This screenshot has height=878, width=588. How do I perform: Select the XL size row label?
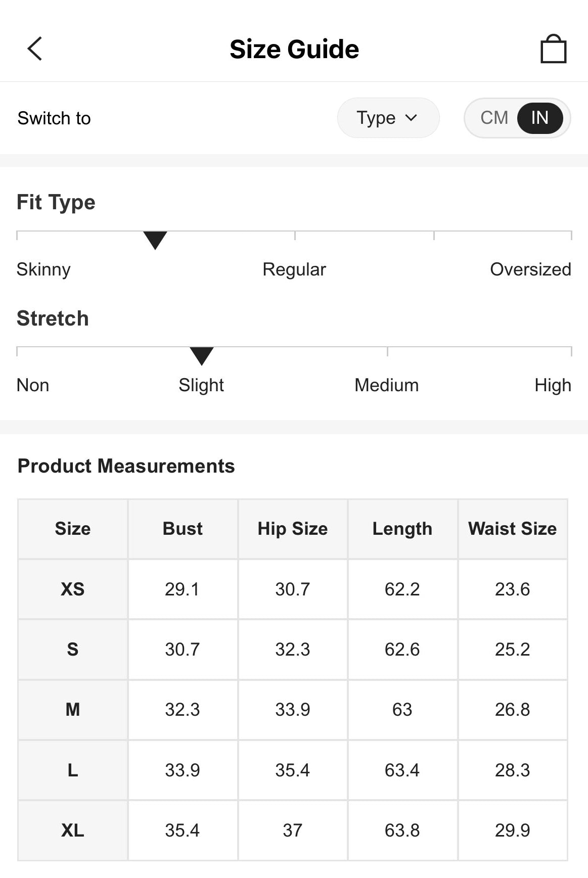(73, 830)
